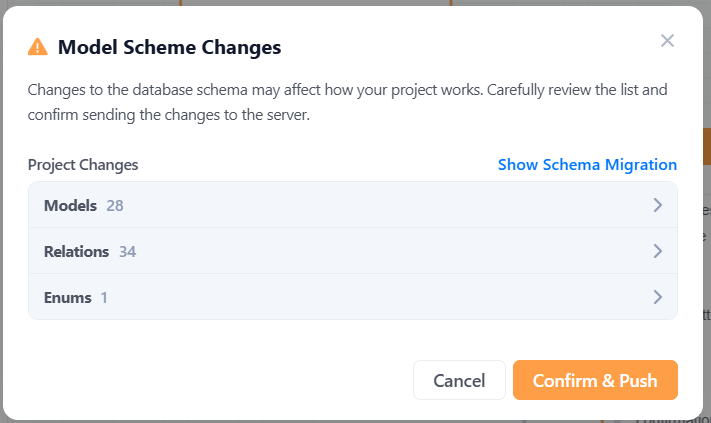This screenshot has height=423, width=711.
Task: Select the Models label in changes list
Action: [x=70, y=205]
